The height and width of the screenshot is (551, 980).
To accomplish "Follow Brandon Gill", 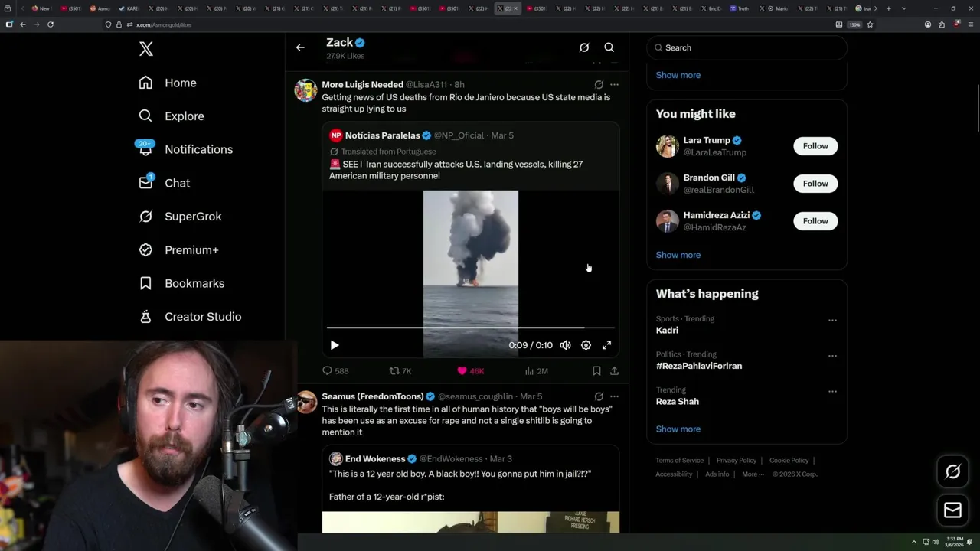I will [815, 184].
